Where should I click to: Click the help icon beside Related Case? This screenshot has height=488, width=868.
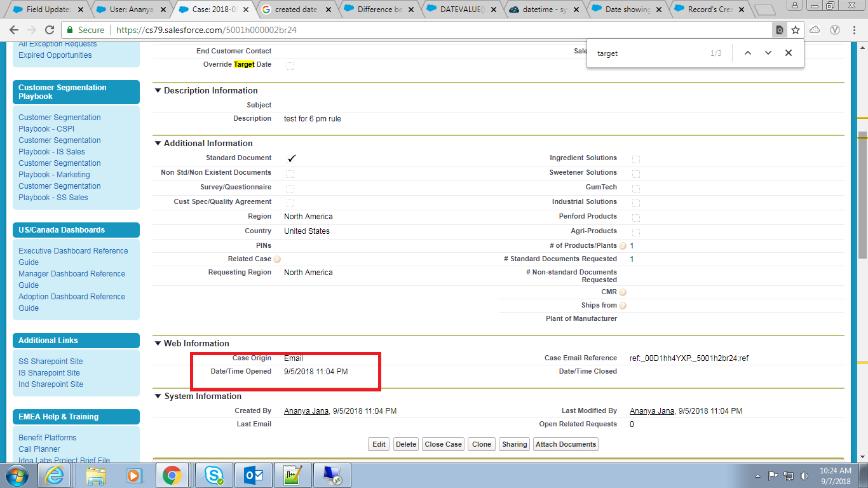pyautogui.click(x=277, y=259)
